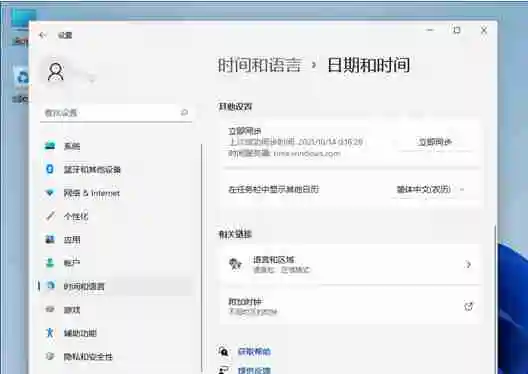Viewport: 528px width, 374px height.
Task: Click the System monitor icon
Action: pos(50,146)
